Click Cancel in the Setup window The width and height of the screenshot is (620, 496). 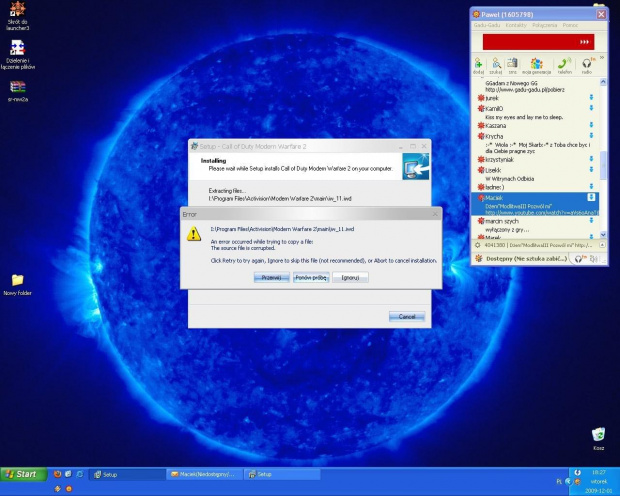point(407,316)
